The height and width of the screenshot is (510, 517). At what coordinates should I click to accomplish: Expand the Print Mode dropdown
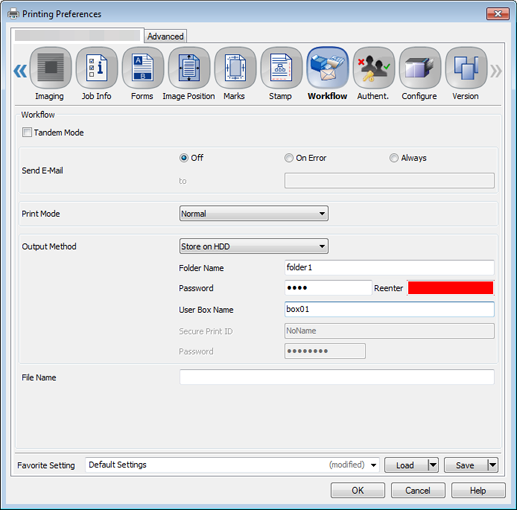[x=254, y=213]
